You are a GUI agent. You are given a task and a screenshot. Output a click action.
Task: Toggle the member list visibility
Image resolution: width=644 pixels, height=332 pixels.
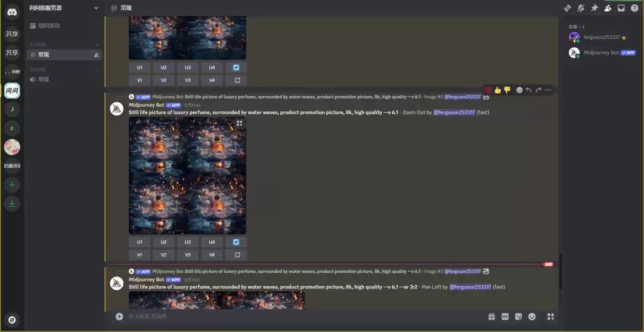608,8
